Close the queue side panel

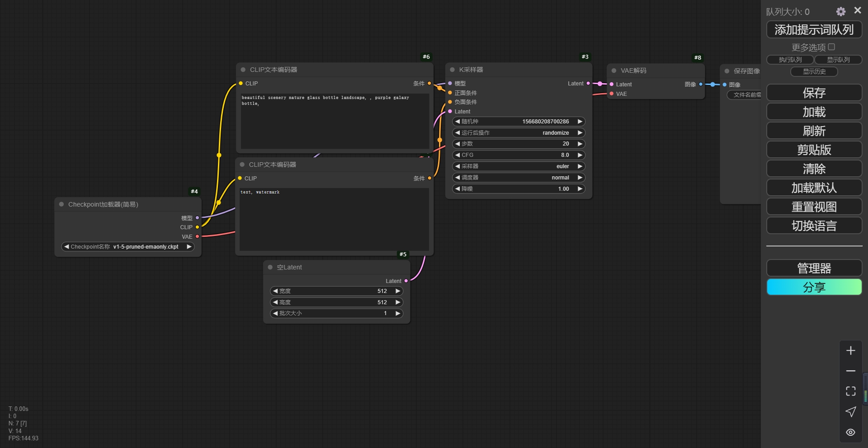click(x=857, y=10)
